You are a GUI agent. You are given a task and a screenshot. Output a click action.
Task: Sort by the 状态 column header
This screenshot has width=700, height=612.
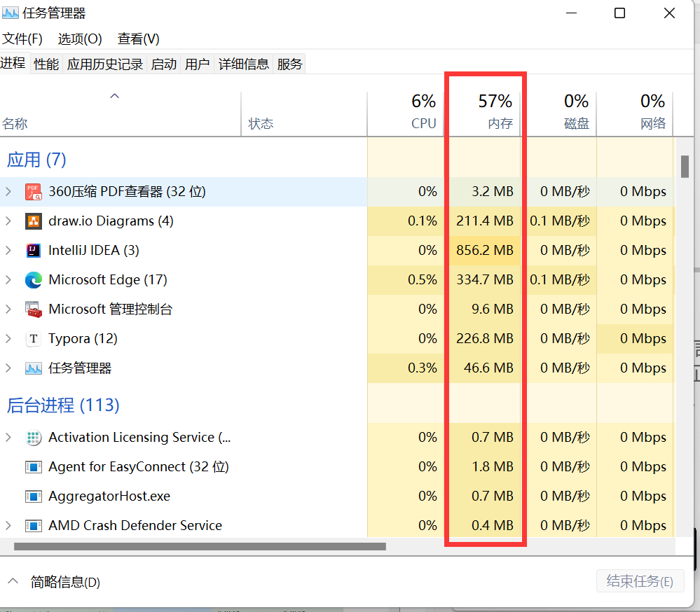[x=304, y=114]
